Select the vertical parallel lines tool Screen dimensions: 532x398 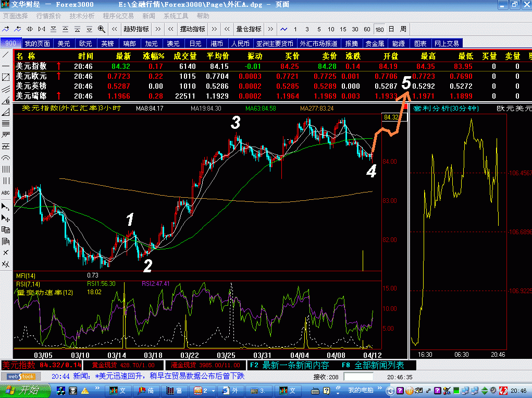(x=6, y=169)
